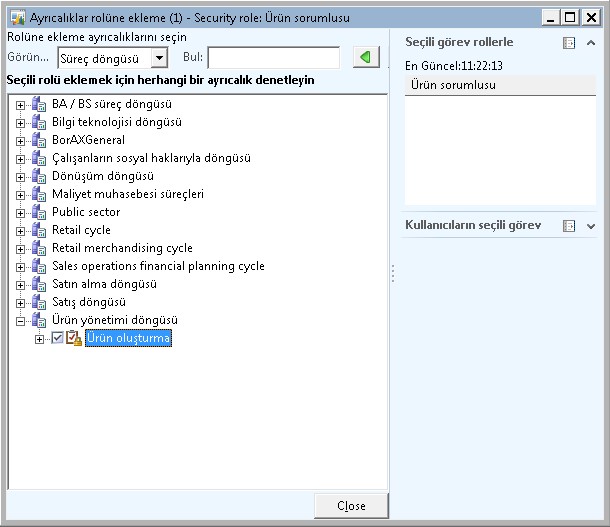This screenshot has height=527, width=610.
Task: Collapse the Seçili görev rollerle panel
Action: tap(591, 43)
